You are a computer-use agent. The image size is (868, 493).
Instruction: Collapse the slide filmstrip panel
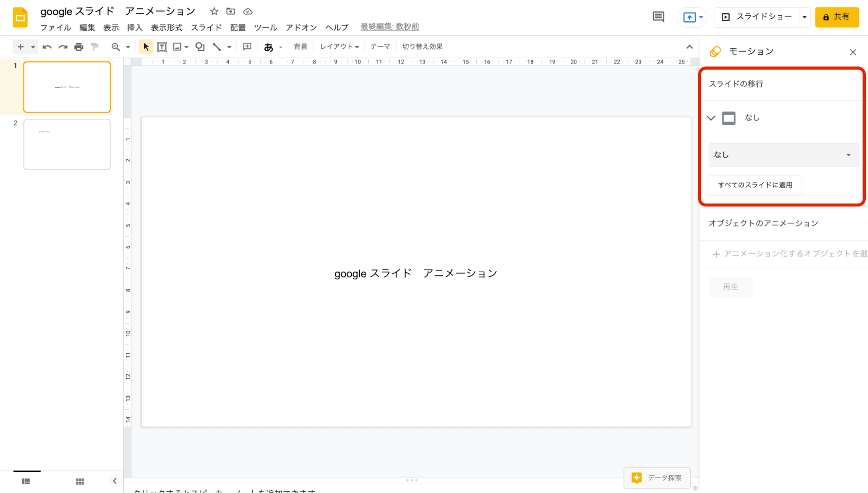(115, 481)
